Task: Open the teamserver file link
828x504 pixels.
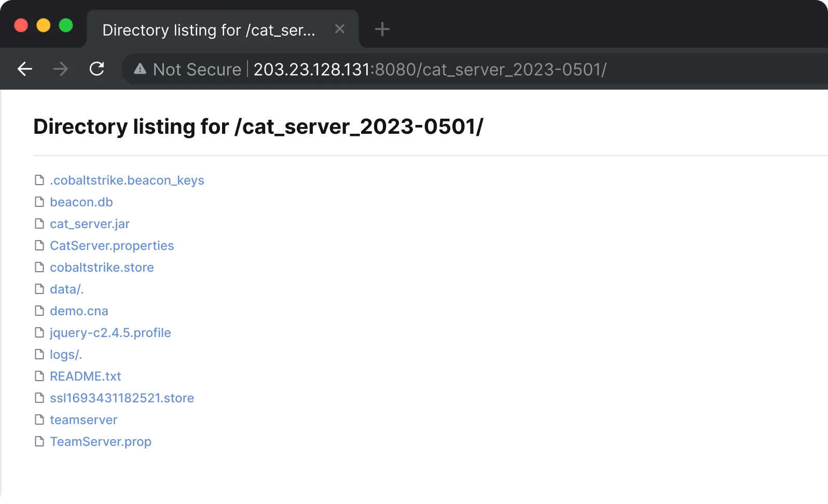Action: tap(84, 420)
